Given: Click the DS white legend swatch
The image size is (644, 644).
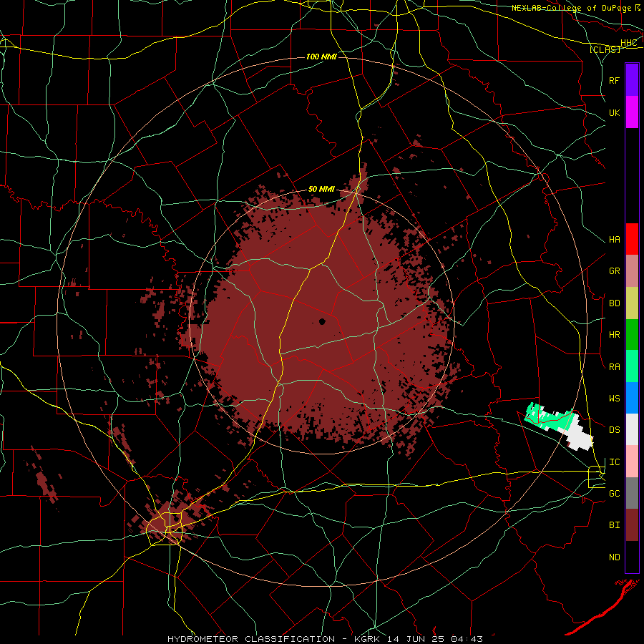Looking at the screenshot, I should coord(632,429).
